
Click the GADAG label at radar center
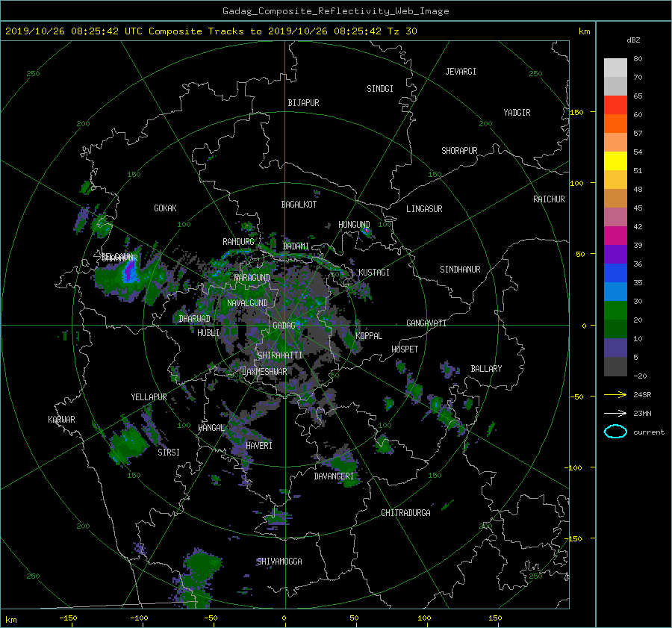(284, 326)
